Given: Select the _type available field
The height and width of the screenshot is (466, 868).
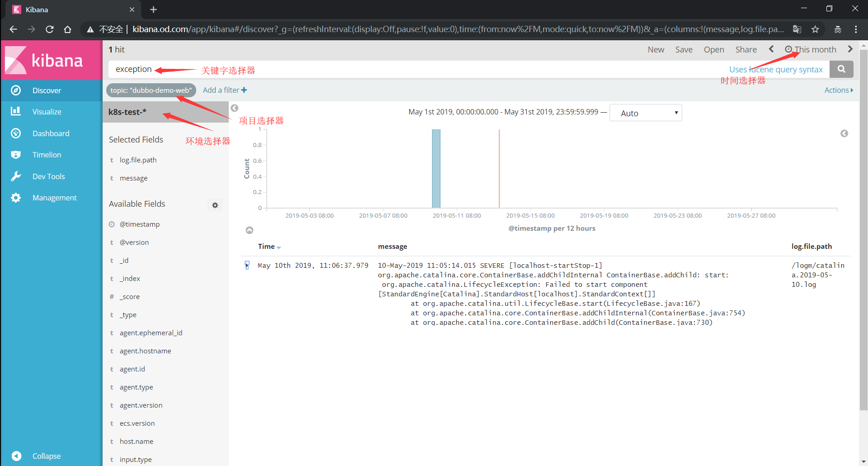Looking at the screenshot, I should click(128, 314).
